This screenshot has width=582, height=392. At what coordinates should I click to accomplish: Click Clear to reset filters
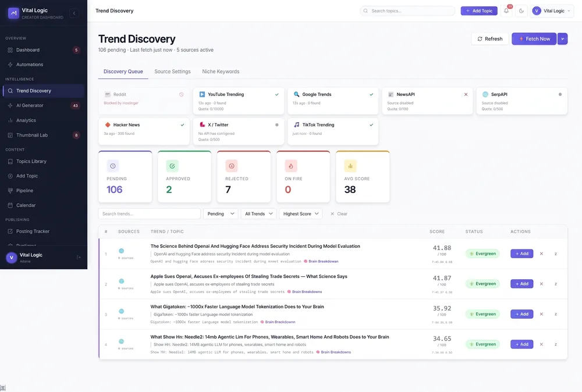[x=339, y=214]
